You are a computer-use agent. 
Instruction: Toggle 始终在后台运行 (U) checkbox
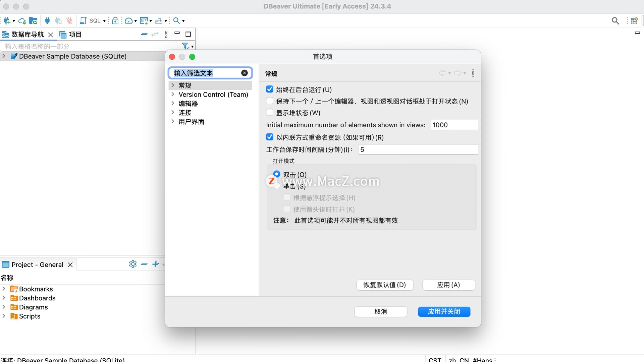[270, 89]
